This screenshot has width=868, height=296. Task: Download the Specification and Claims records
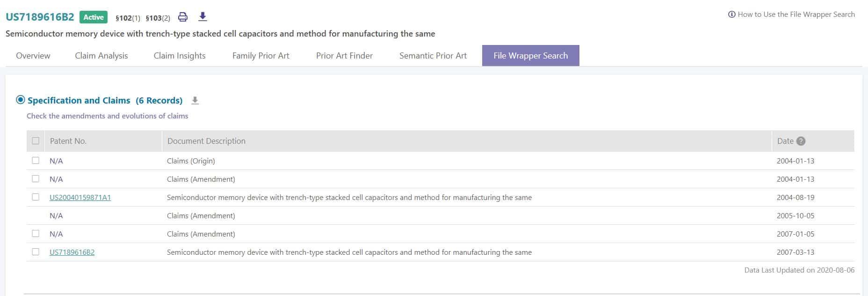click(195, 101)
